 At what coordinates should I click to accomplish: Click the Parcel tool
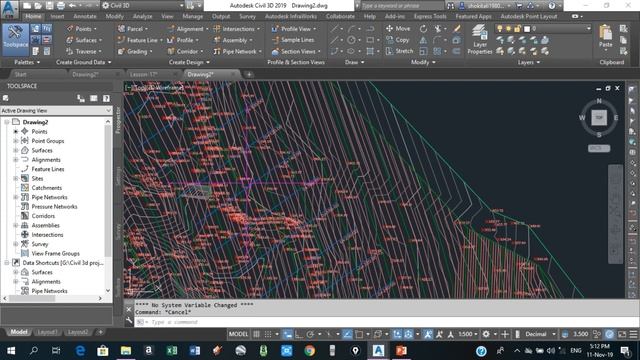pyautogui.click(x=133, y=29)
